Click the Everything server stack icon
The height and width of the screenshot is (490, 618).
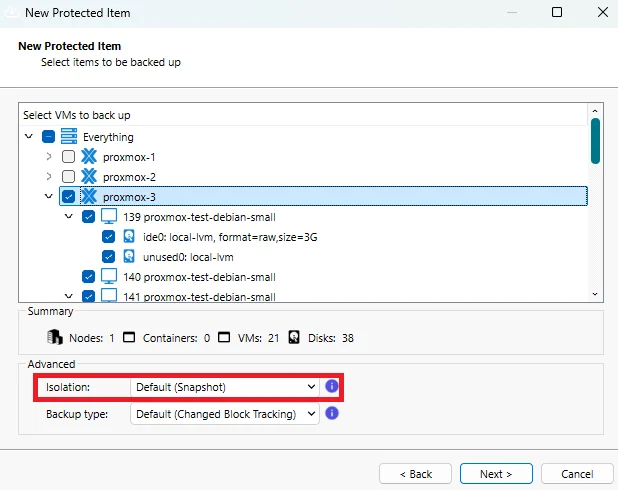point(69,137)
